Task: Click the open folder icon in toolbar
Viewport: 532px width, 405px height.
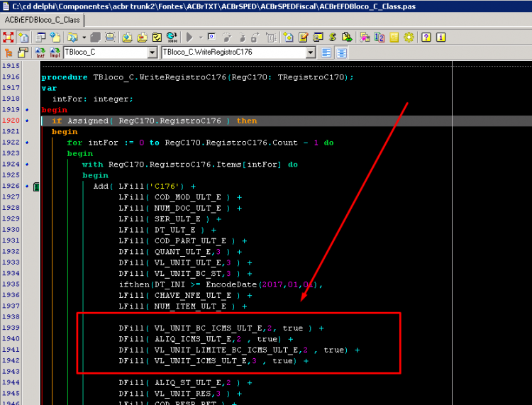Action: 72,38
